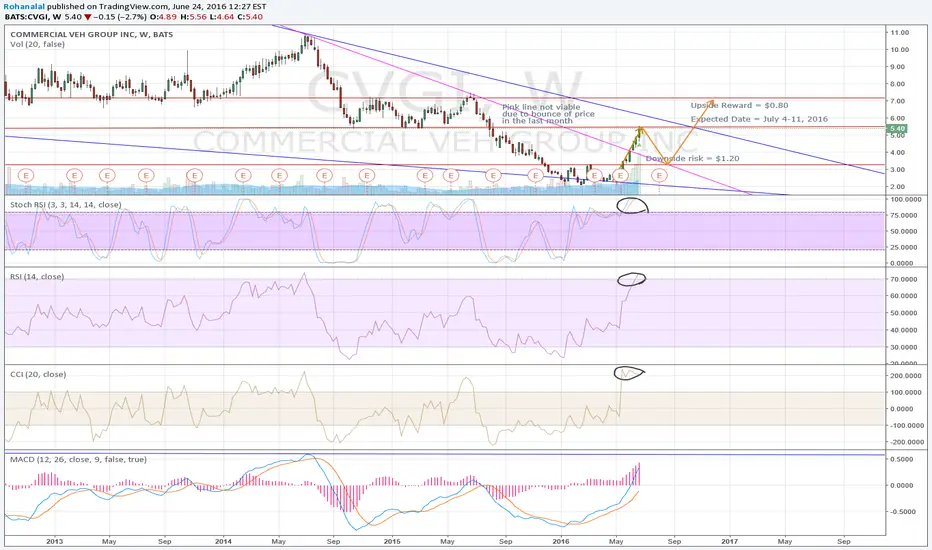932x550 pixels.
Task: Click the circled peak in the CCI pane
Action: point(628,373)
